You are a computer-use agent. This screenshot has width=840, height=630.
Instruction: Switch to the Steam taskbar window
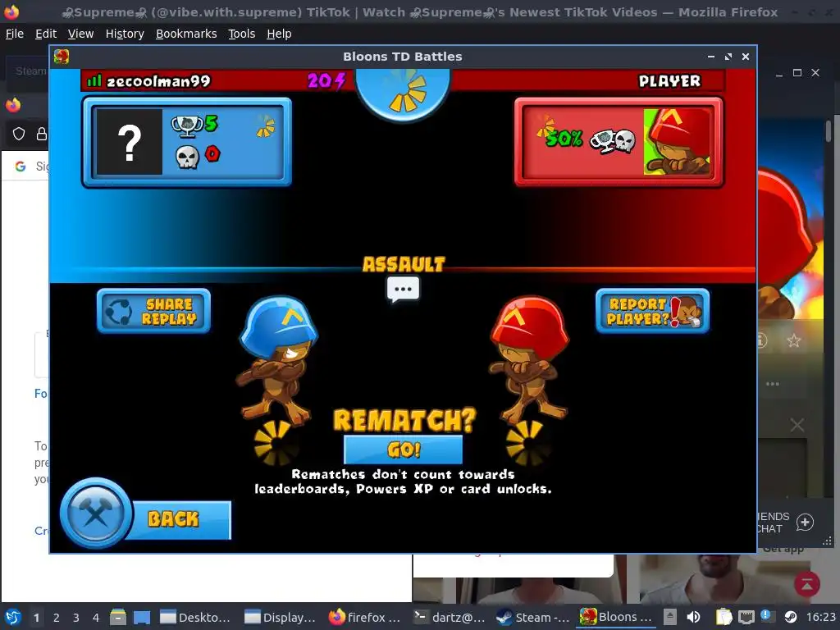[532, 618]
